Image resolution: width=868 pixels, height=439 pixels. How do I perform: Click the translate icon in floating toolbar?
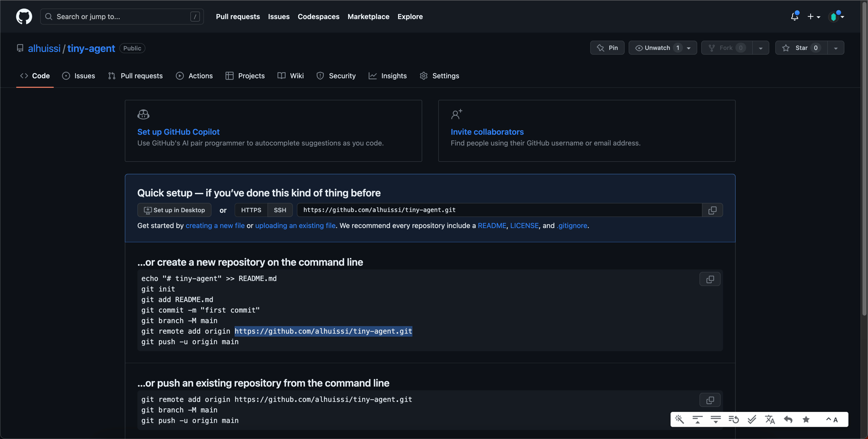(770, 420)
